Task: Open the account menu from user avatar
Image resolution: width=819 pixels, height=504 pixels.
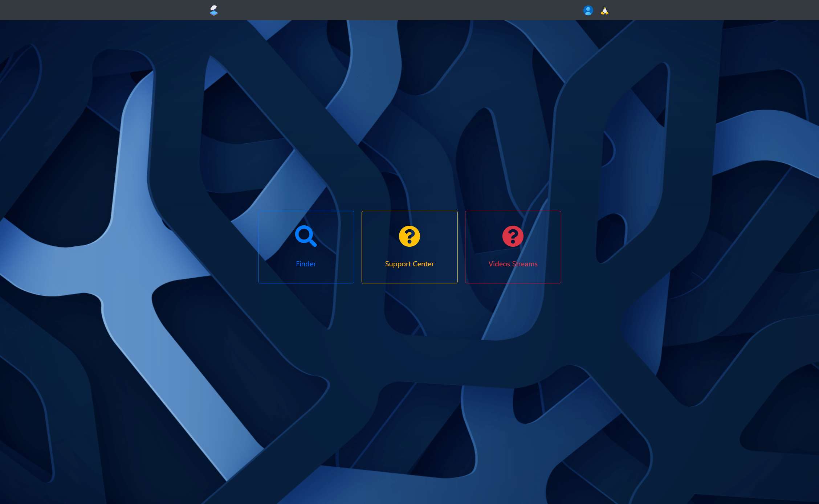Action: click(x=588, y=10)
